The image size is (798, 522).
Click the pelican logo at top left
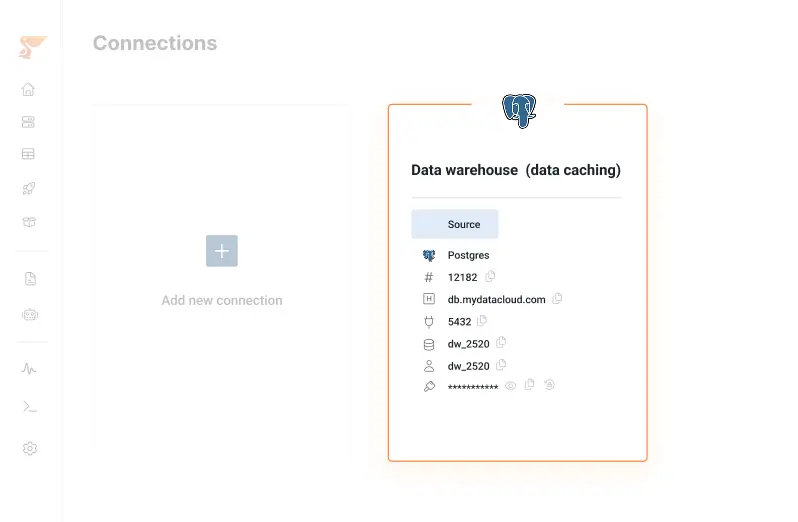[x=33, y=47]
